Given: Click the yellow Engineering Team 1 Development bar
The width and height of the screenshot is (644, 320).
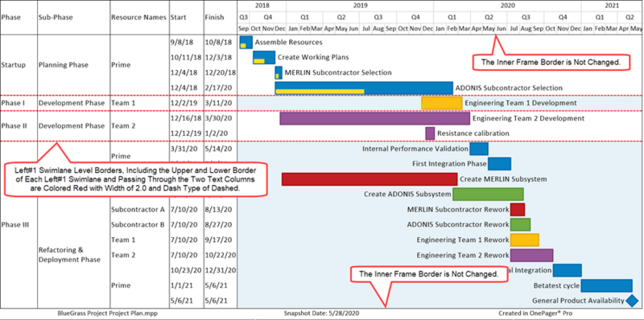Looking at the screenshot, I should point(442,103).
